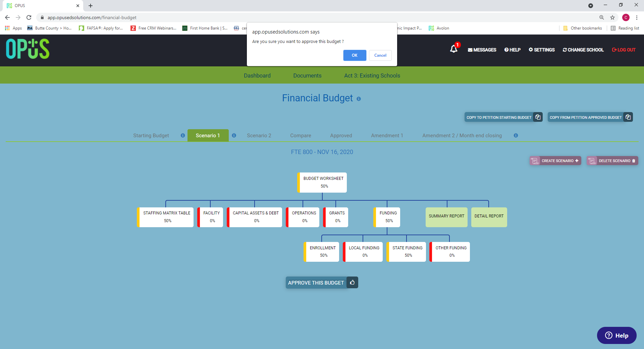Click the thumbs-up icon on Approve This Budget

tap(352, 283)
